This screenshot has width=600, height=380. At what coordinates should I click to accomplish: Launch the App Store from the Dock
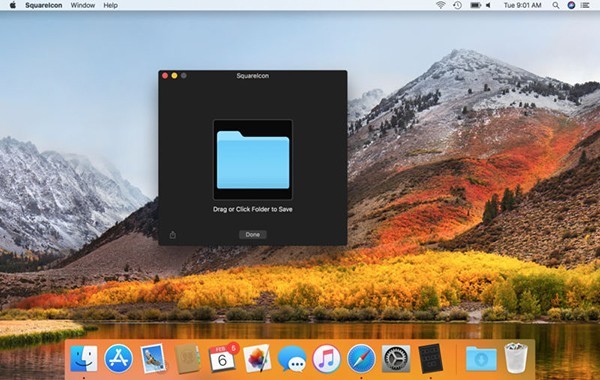118,359
